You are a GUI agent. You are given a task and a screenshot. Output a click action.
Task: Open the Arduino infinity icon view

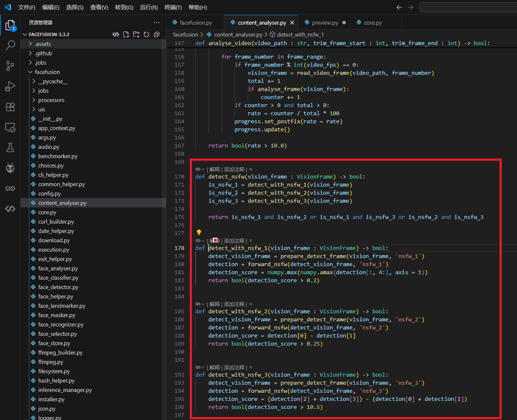(10, 188)
